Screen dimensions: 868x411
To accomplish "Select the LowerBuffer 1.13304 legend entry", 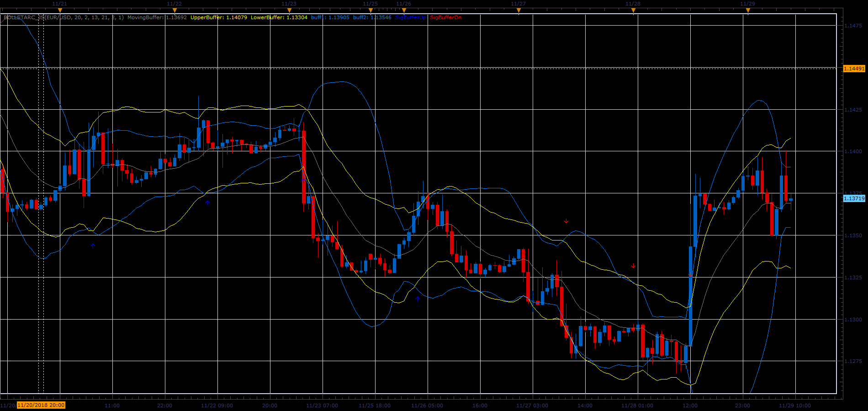I will 279,17.
